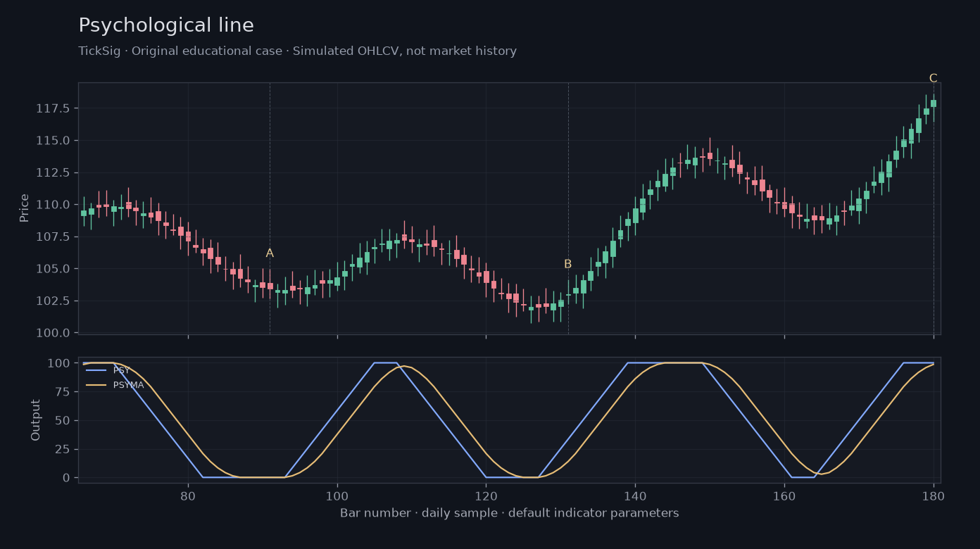The height and width of the screenshot is (549, 980).
Task: Click the marker labeled B
Action: [x=568, y=265]
